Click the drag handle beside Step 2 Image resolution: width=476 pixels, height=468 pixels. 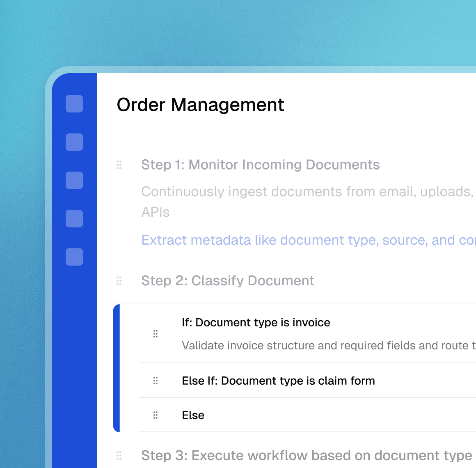coord(119,281)
